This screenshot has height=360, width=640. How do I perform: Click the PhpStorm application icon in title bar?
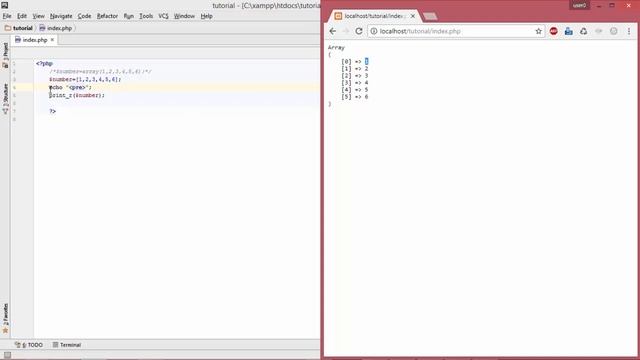tap(4, 5)
